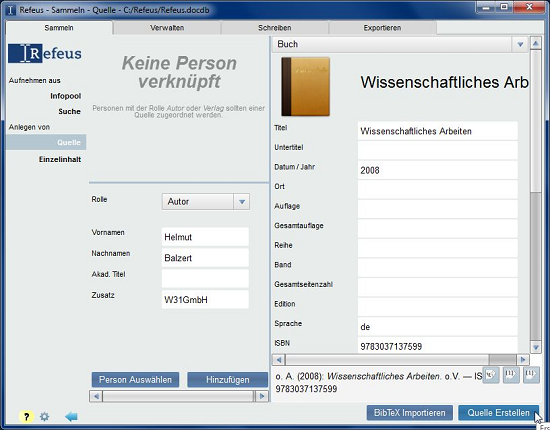
Task: Click the source form scroll down arrow
Action: pos(536,347)
